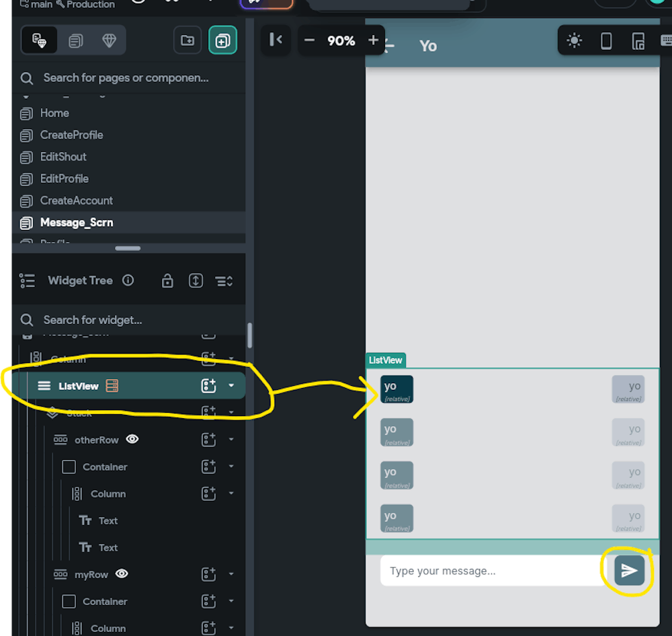Add a widget to otherRow
The width and height of the screenshot is (672, 636).
click(x=209, y=440)
